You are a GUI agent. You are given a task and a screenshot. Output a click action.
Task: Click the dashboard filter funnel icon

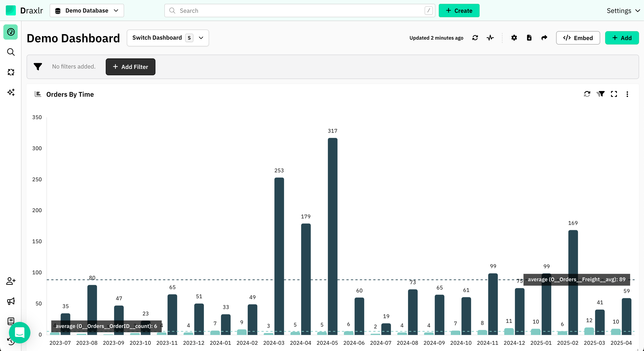38,66
